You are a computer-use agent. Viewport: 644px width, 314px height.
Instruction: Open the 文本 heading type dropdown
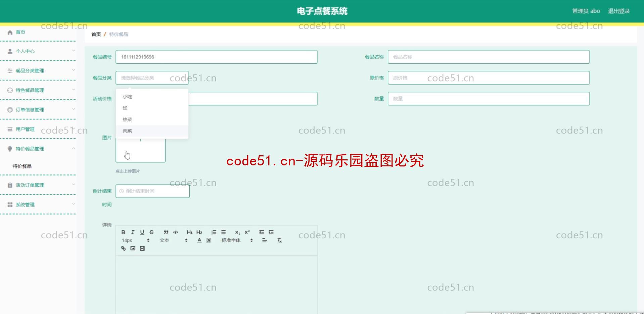tap(173, 240)
